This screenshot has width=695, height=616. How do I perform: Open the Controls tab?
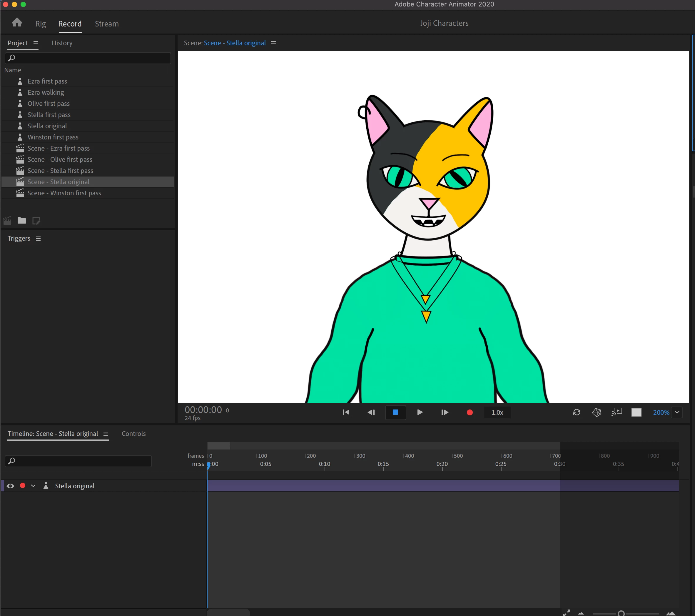(134, 433)
